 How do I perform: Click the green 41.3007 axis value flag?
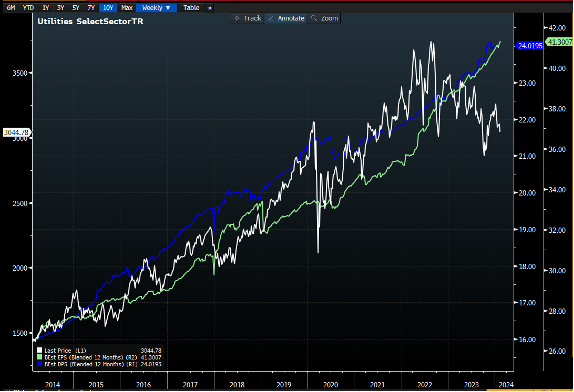click(560, 42)
